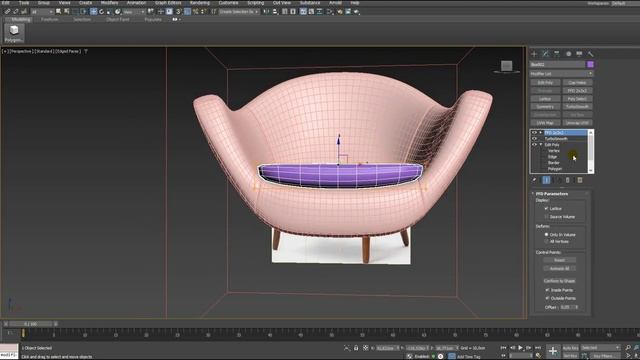Select the Move tool in toolbar
The image size is (640, 360).
(93, 11)
